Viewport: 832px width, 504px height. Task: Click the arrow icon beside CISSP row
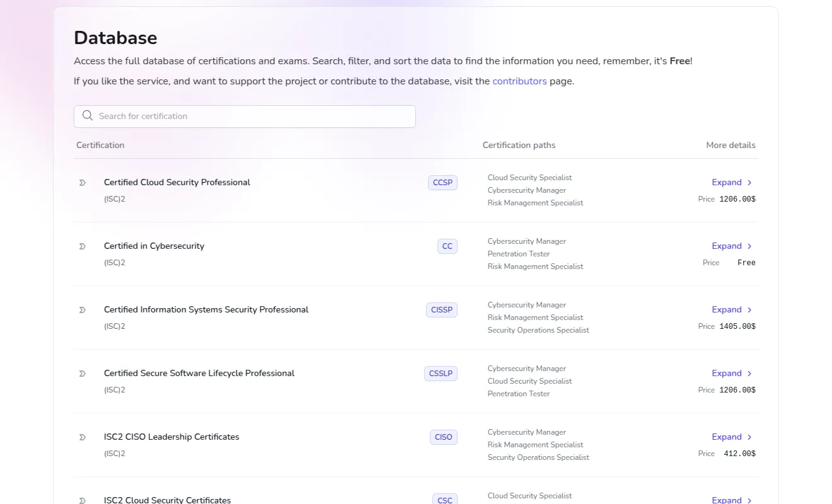82,309
